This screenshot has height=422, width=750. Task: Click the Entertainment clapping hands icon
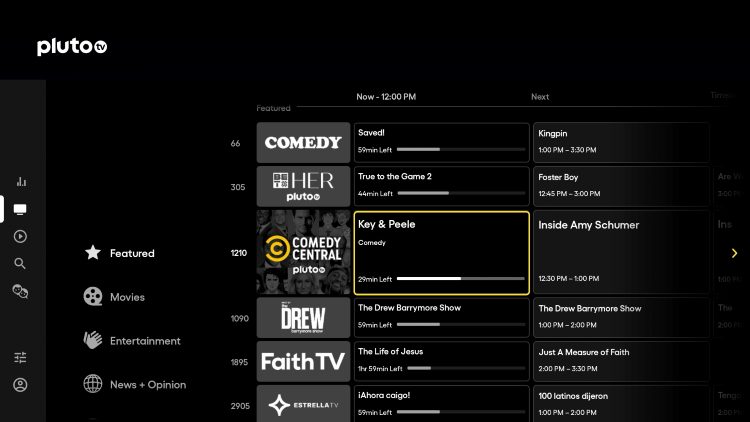coord(93,340)
